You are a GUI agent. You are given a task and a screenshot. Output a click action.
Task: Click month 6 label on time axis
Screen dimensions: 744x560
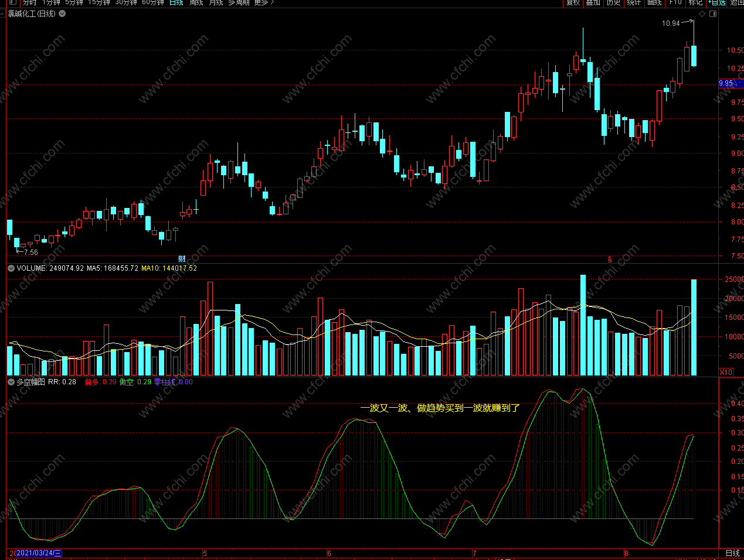(x=329, y=553)
